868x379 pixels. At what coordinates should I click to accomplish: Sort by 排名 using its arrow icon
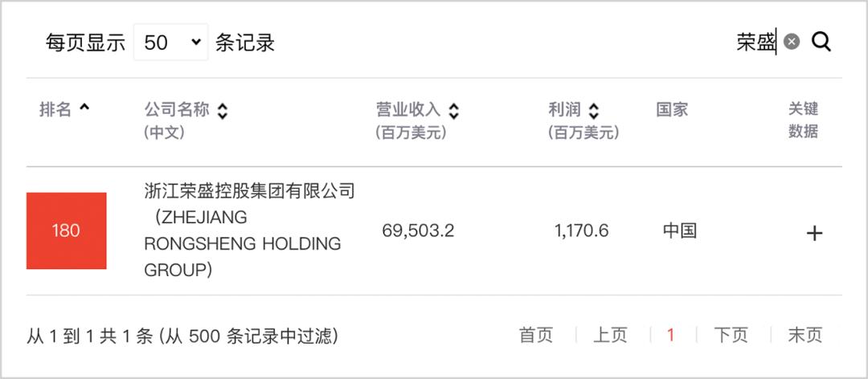pyautogui.click(x=84, y=108)
